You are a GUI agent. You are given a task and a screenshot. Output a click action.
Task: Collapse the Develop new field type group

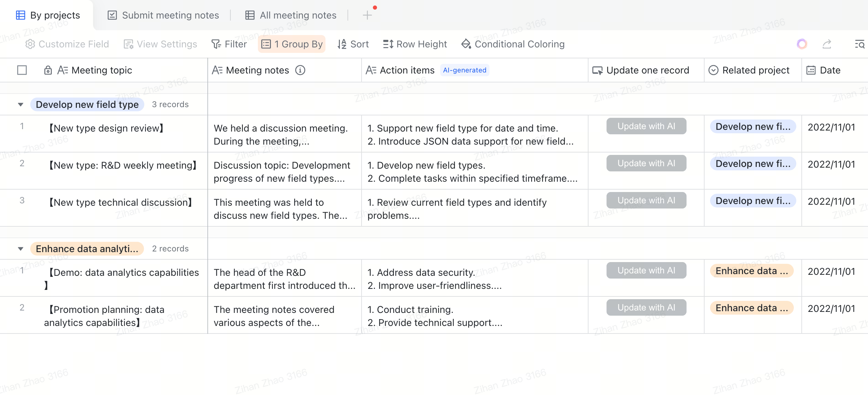pos(21,104)
